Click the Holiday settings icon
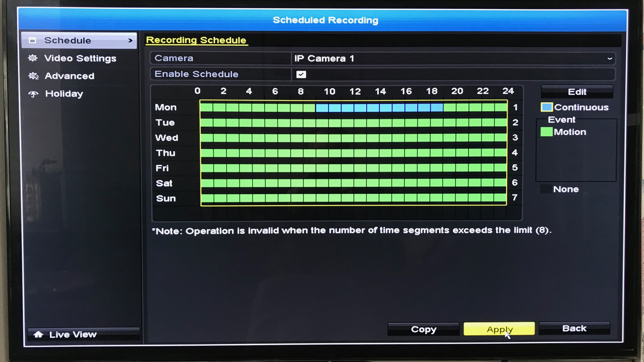The height and width of the screenshot is (362, 644). pyautogui.click(x=34, y=93)
